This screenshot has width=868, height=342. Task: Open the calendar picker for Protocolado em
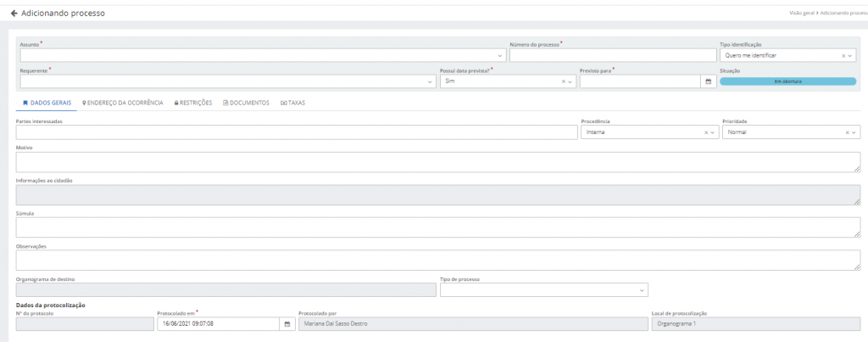(287, 324)
